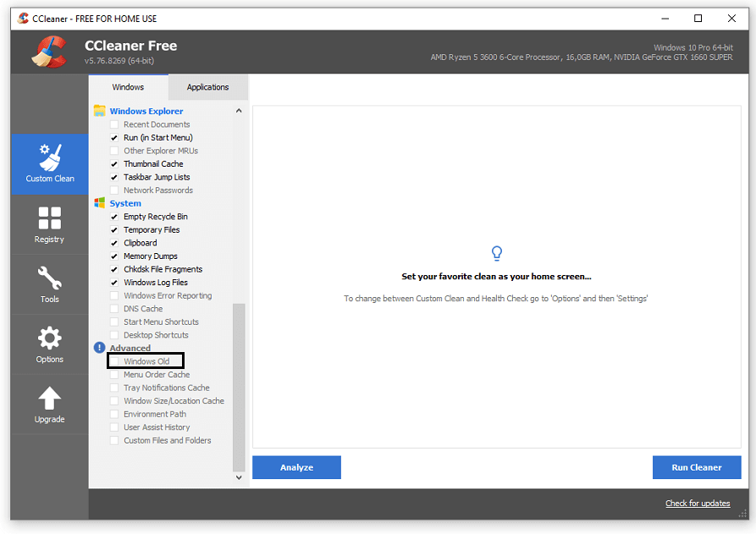Click CCleaner Free product title text
Screen dimensions: 756x534
pos(130,46)
